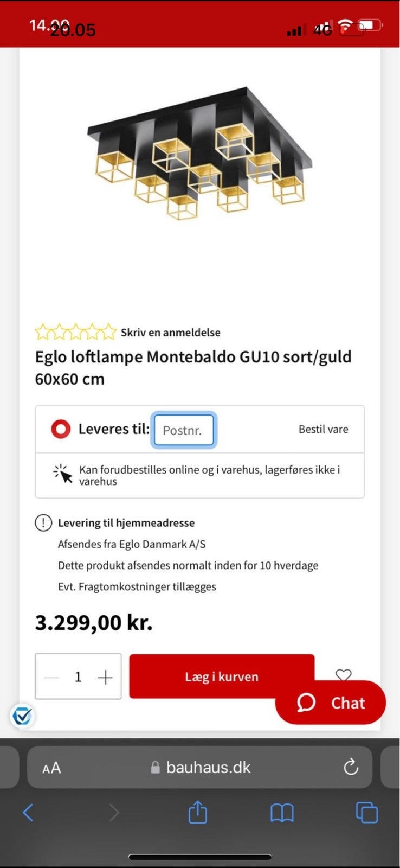Click Skriv en anmeldelse link
Image resolution: width=400 pixels, height=868 pixels.
point(170,333)
